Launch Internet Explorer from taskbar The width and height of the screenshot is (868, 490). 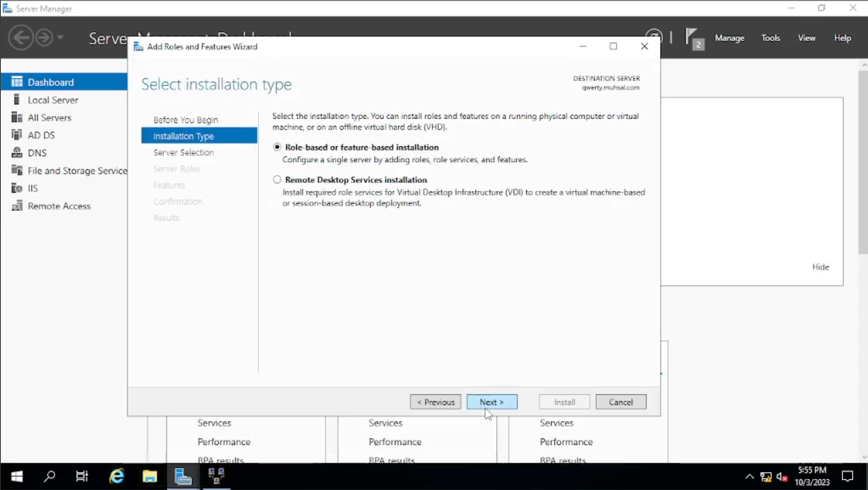click(117, 476)
